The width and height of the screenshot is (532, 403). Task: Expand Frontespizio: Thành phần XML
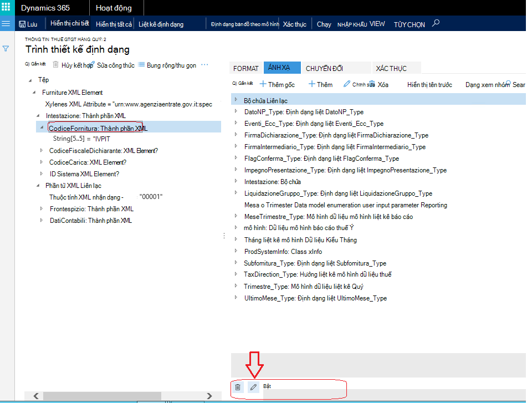42,208
